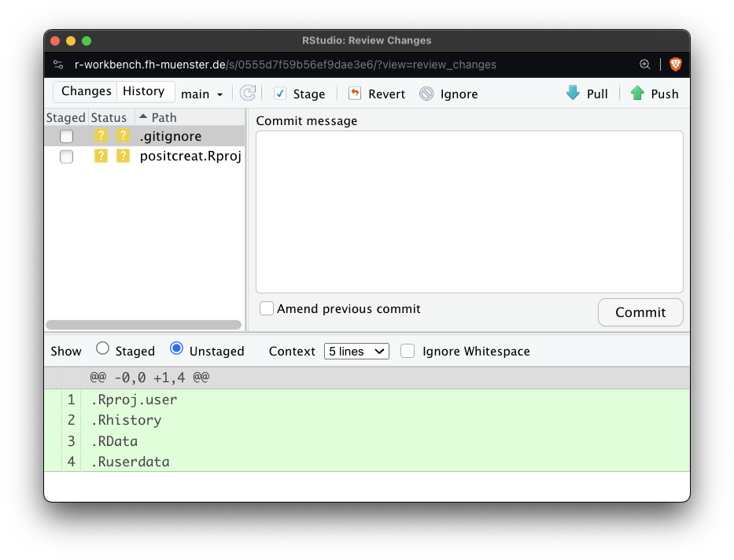Click the Revert arrow icon
This screenshot has height=560, width=734.
(x=355, y=94)
